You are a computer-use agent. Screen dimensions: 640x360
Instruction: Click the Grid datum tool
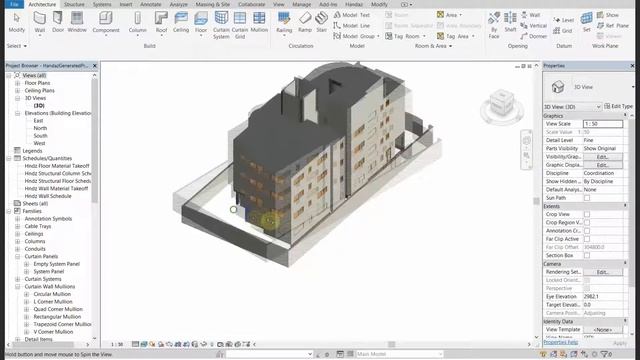(562, 31)
